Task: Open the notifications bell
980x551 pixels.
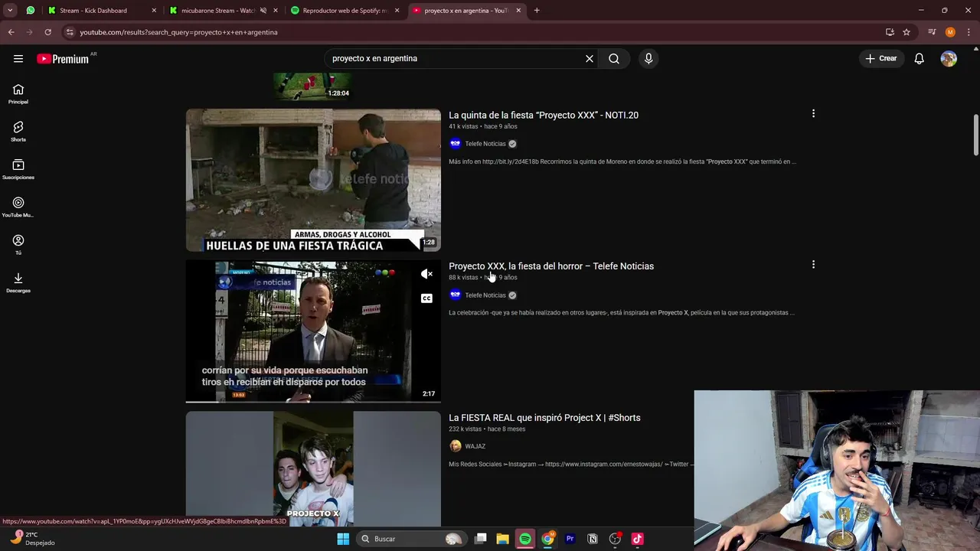Action: (919, 58)
